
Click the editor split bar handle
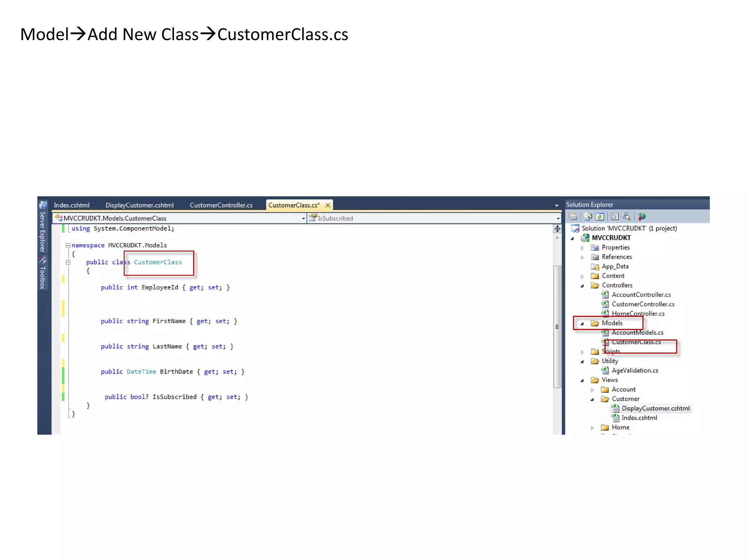(x=557, y=229)
